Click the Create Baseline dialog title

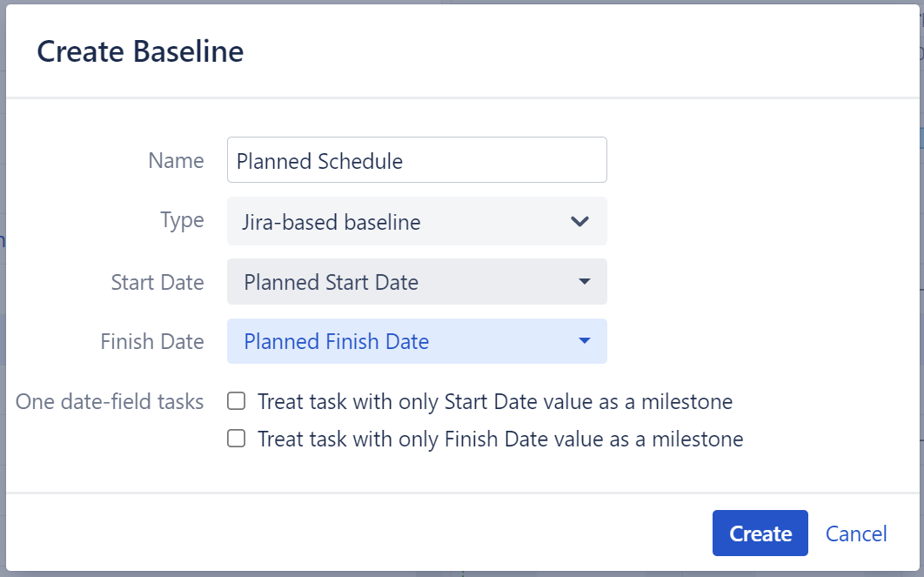139,51
